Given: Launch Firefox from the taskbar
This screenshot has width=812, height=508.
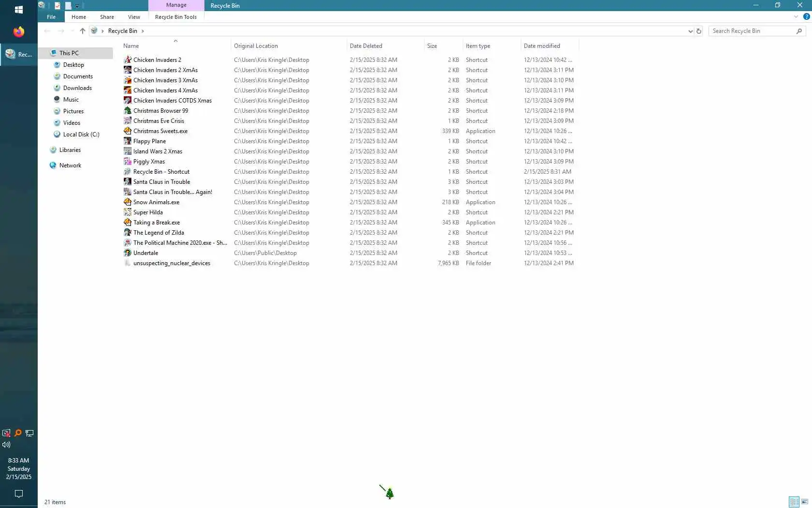Looking at the screenshot, I should (19, 32).
